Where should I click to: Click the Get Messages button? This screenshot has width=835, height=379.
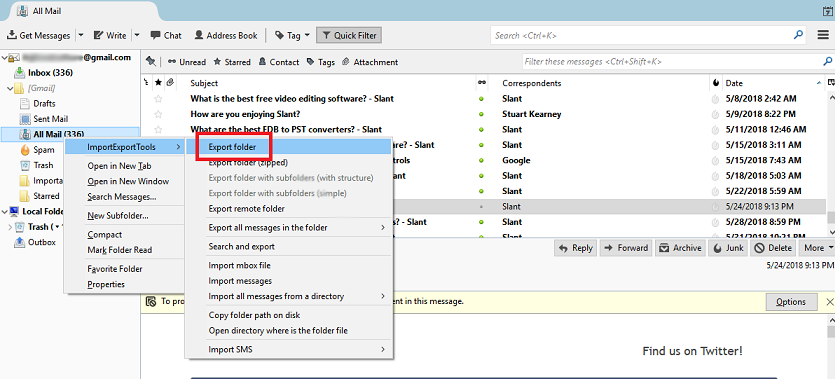[x=38, y=36]
